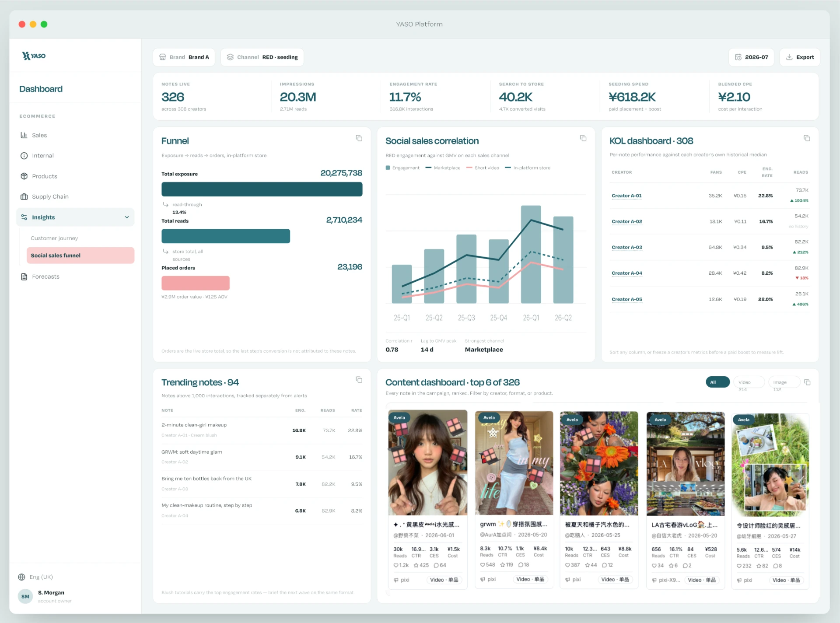Screen dimensions: 840x623
Task: Collapse the Insights chevron
Action: 127,217
